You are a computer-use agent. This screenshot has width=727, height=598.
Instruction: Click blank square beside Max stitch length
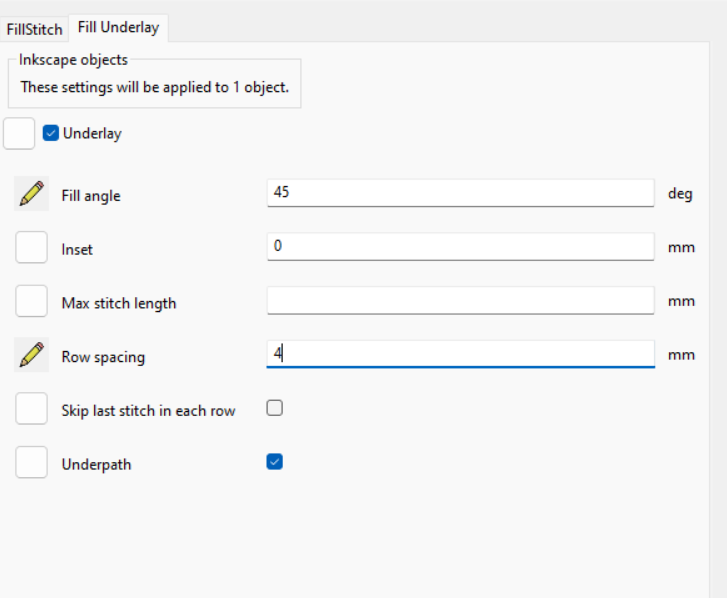point(32,301)
